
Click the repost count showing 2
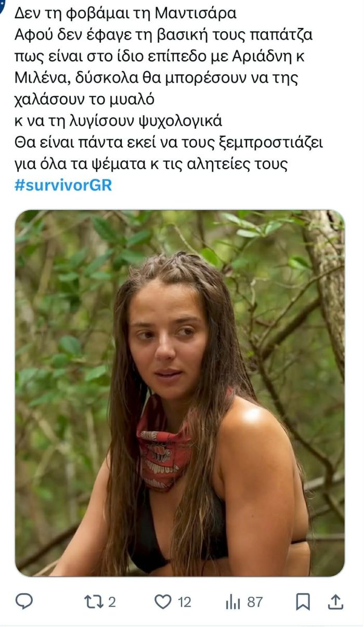112,602
